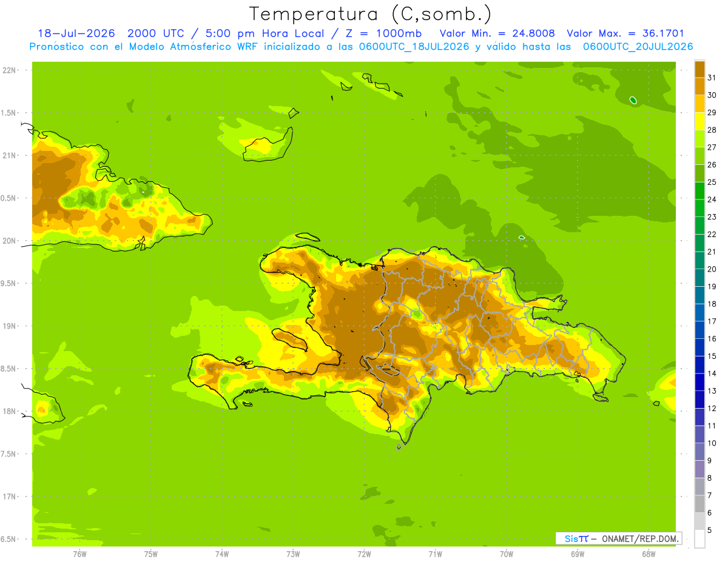This screenshot has height=562, width=728.
Task: Click the "76W" longitude axis label
Action: (x=79, y=554)
